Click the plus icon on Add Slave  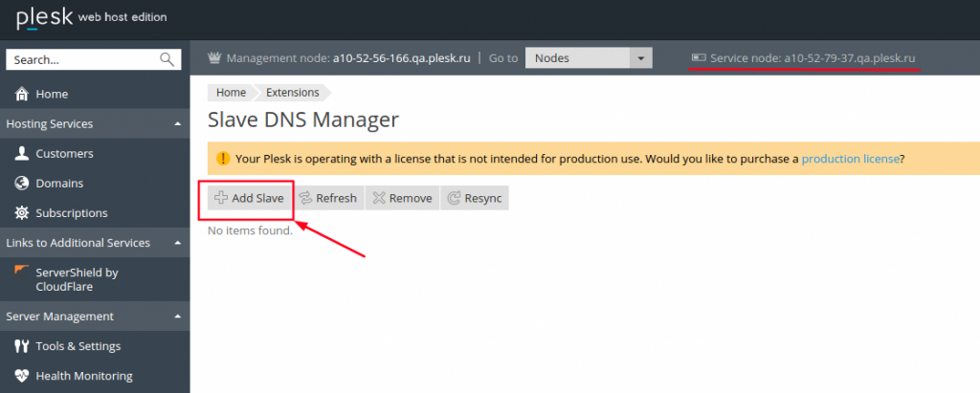[221, 198]
